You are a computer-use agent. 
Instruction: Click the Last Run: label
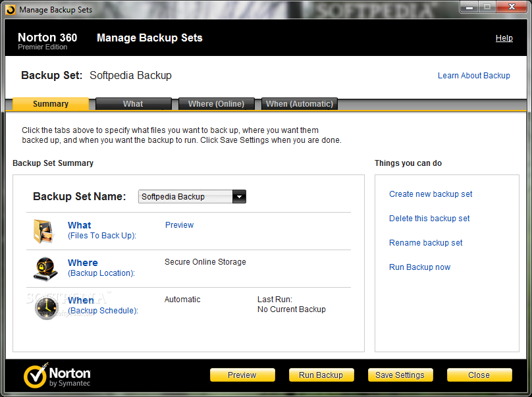click(x=275, y=300)
